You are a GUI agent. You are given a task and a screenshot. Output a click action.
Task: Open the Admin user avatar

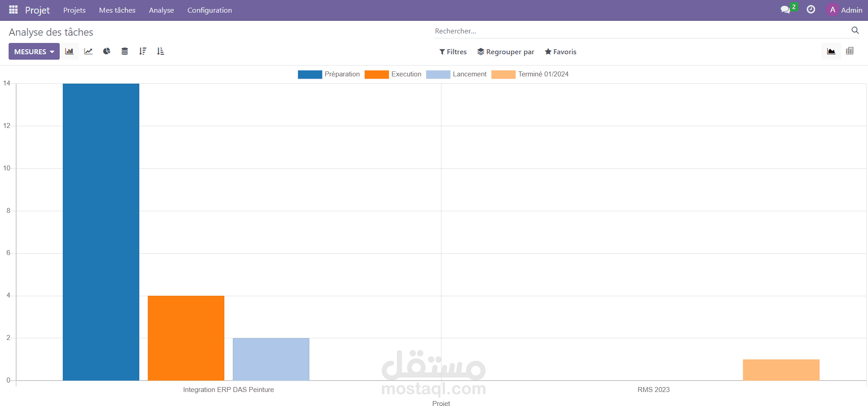click(833, 10)
